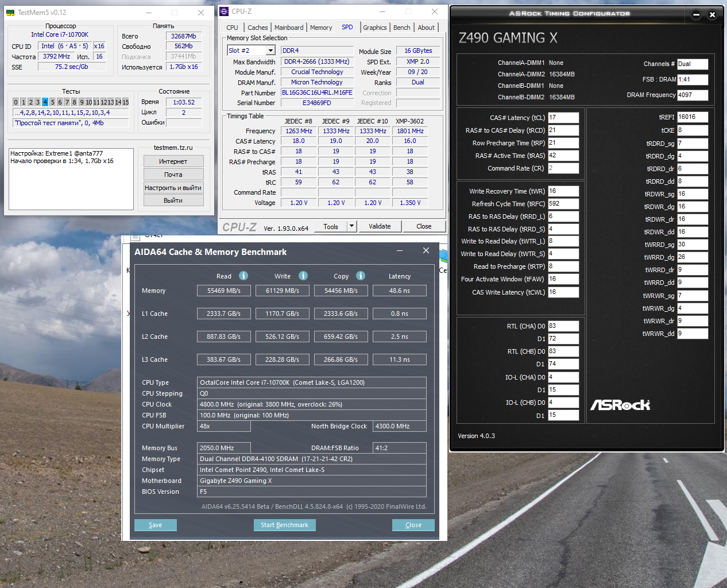Click the E34869FD serial number in CPU-Z
727x588 pixels.
[317, 103]
